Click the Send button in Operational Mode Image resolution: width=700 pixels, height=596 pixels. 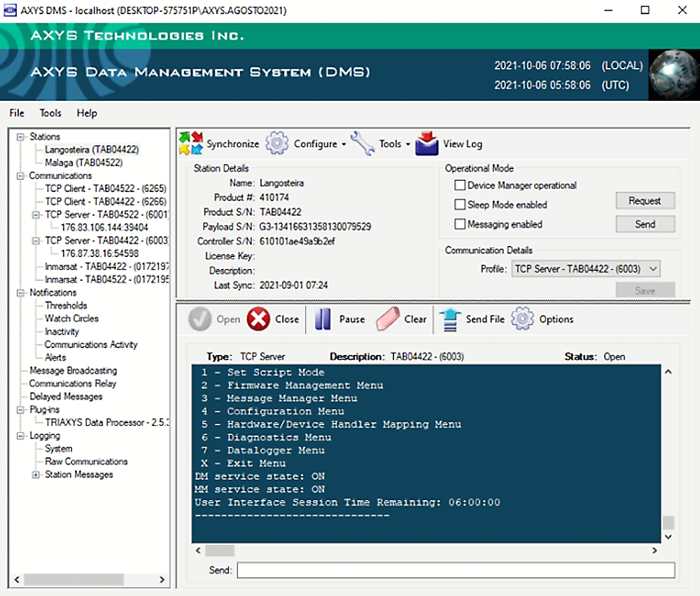[x=645, y=224]
